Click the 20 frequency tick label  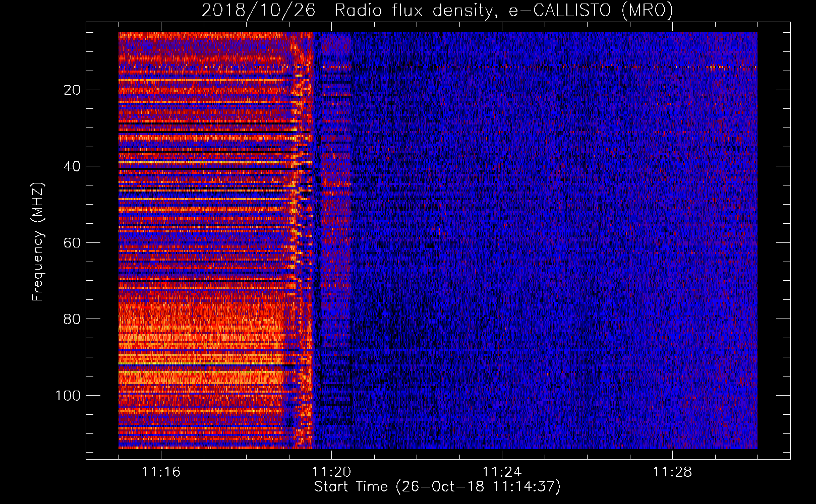point(73,90)
